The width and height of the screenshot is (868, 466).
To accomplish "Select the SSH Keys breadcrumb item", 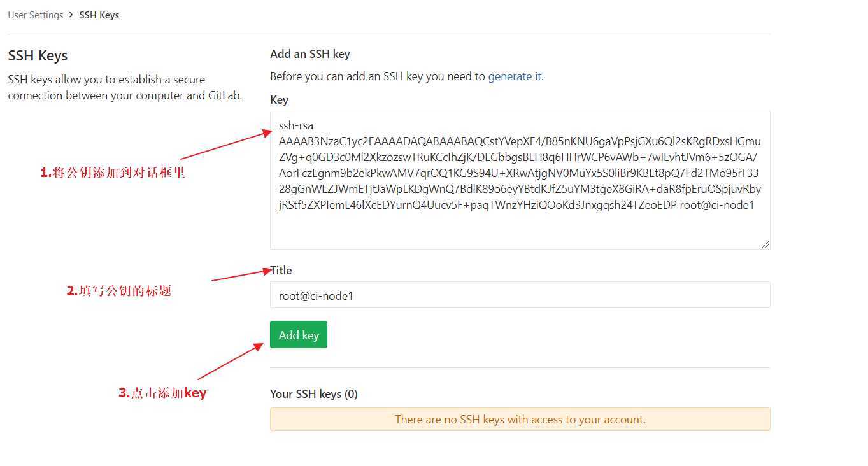I will [x=99, y=15].
